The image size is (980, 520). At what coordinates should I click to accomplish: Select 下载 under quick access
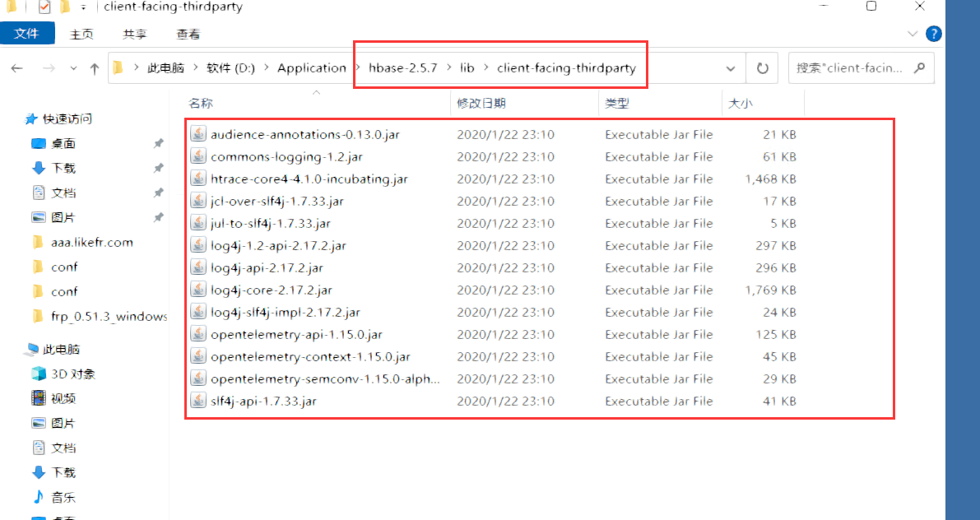(x=63, y=168)
